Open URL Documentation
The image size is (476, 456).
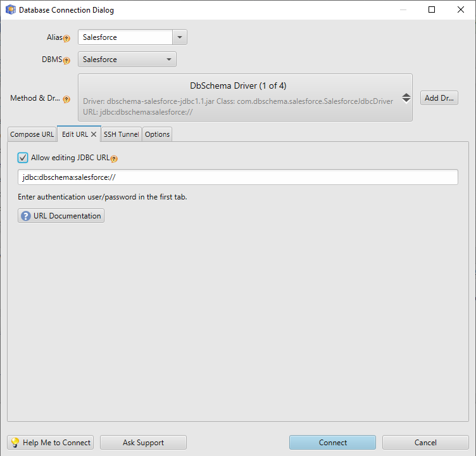(61, 216)
